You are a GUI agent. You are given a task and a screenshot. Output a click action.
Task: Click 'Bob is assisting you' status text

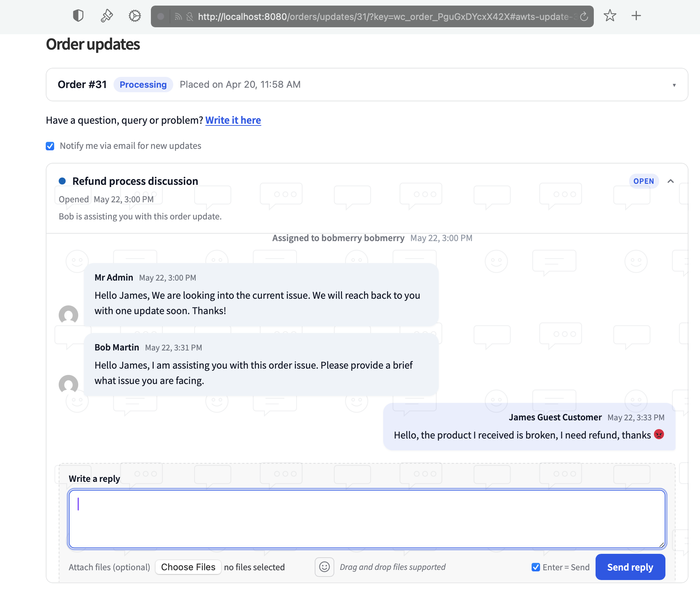pyautogui.click(x=140, y=216)
